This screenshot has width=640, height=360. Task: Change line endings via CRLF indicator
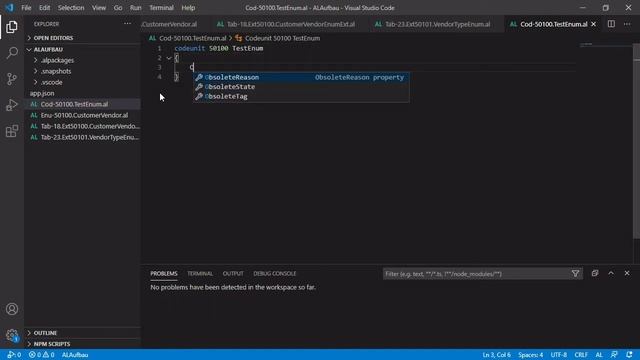click(581, 355)
